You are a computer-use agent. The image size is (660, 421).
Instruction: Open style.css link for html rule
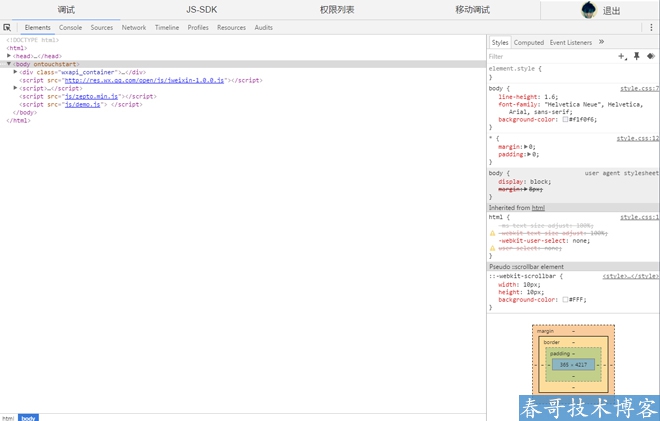(x=639, y=217)
